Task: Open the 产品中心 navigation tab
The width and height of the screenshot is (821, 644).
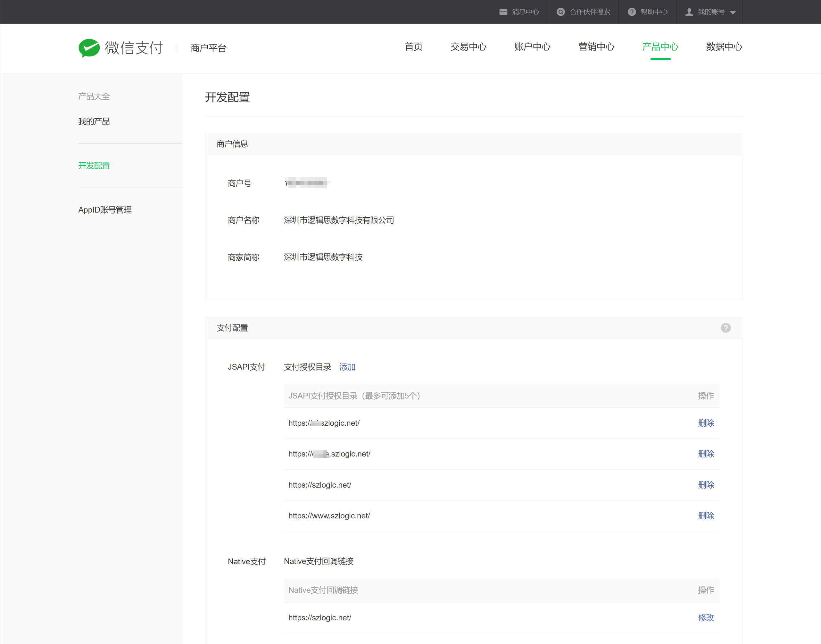Action: 660,47
